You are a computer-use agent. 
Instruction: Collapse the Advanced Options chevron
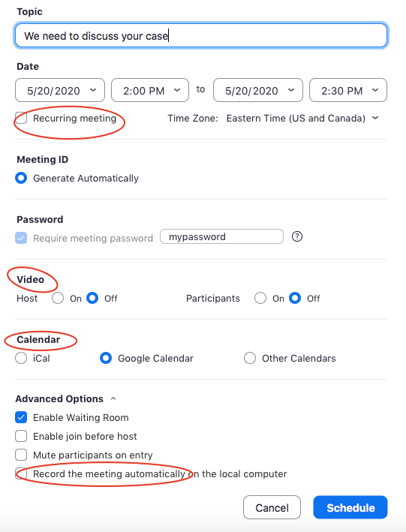point(113,398)
